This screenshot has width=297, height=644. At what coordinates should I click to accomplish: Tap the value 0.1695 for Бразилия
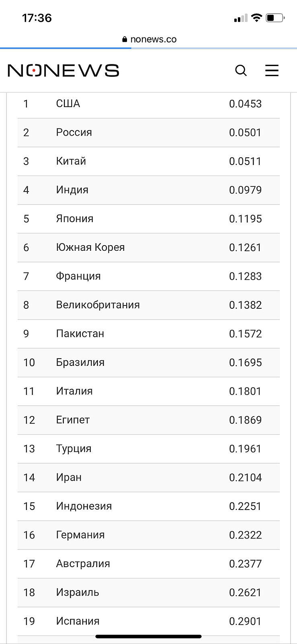pyautogui.click(x=245, y=362)
